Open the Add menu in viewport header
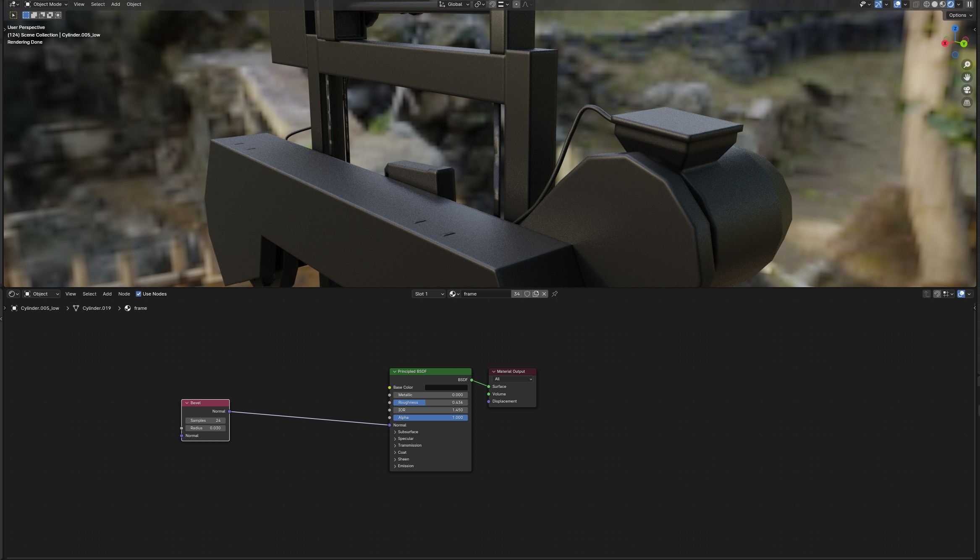980x560 pixels. click(115, 4)
